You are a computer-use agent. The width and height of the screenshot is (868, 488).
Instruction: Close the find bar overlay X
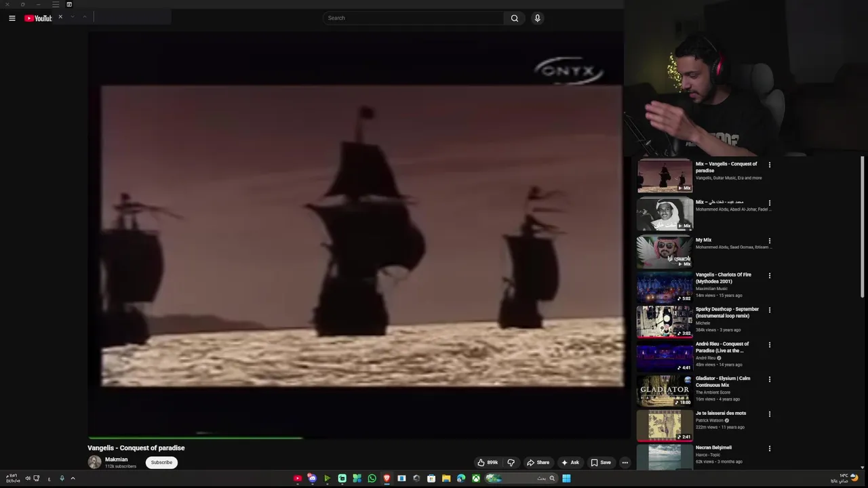coord(60,16)
